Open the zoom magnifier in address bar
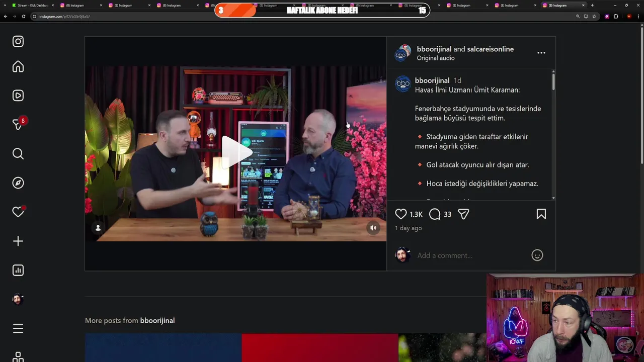The image size is (644, 362). tap(578, 16)
